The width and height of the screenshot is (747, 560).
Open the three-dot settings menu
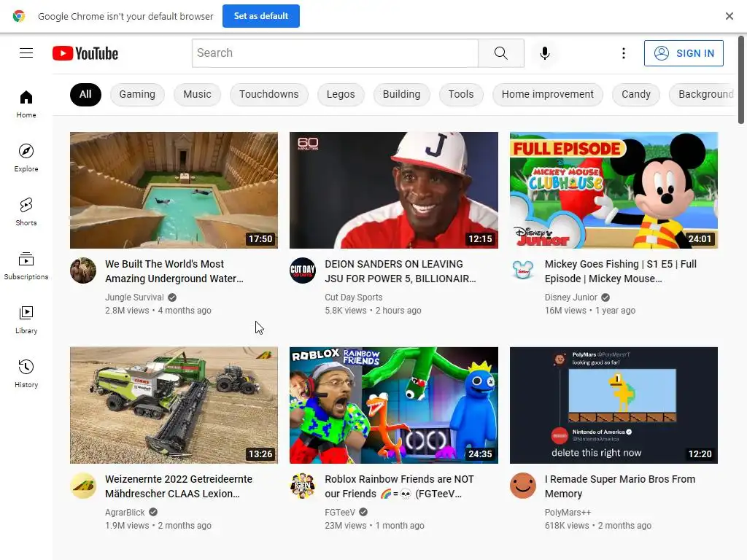click(x=623, y=52)
